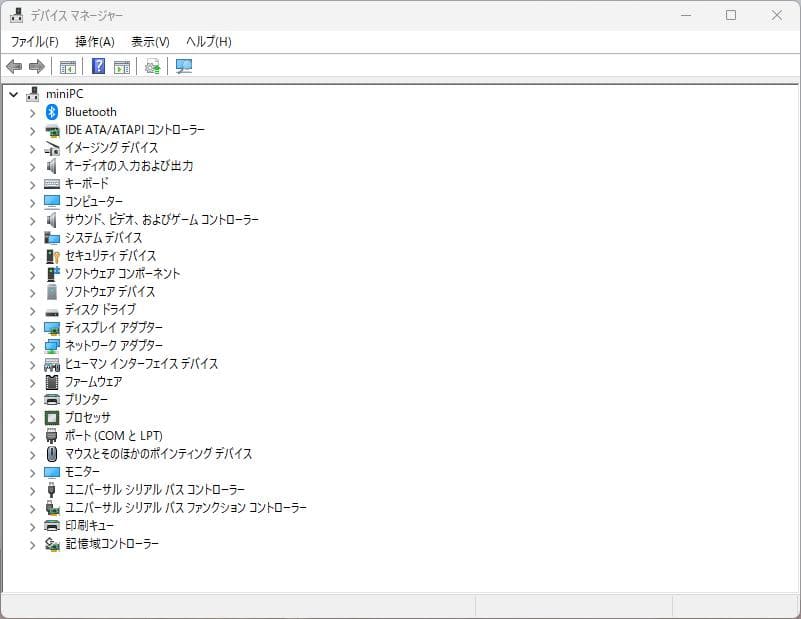Toggle the console tree pane toolbar icon

pyautogui.click(x=67, y=66)
